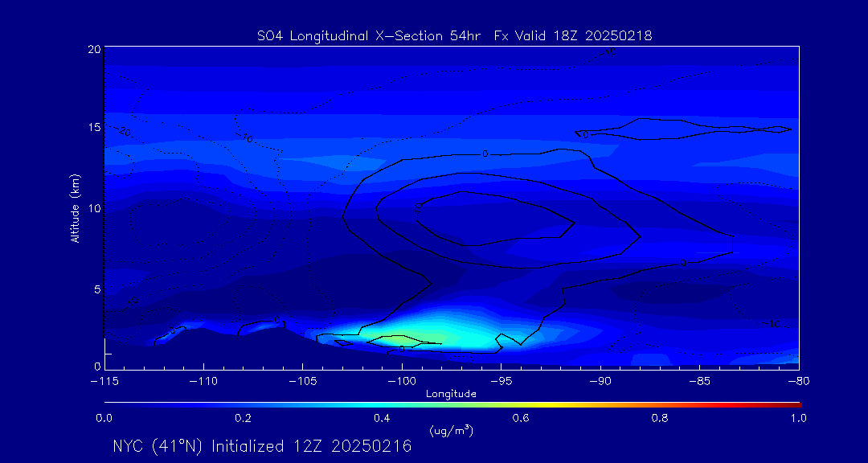Click colorbar value label '1.0'
The image size is (868, 463).
(x=799, y=419)
